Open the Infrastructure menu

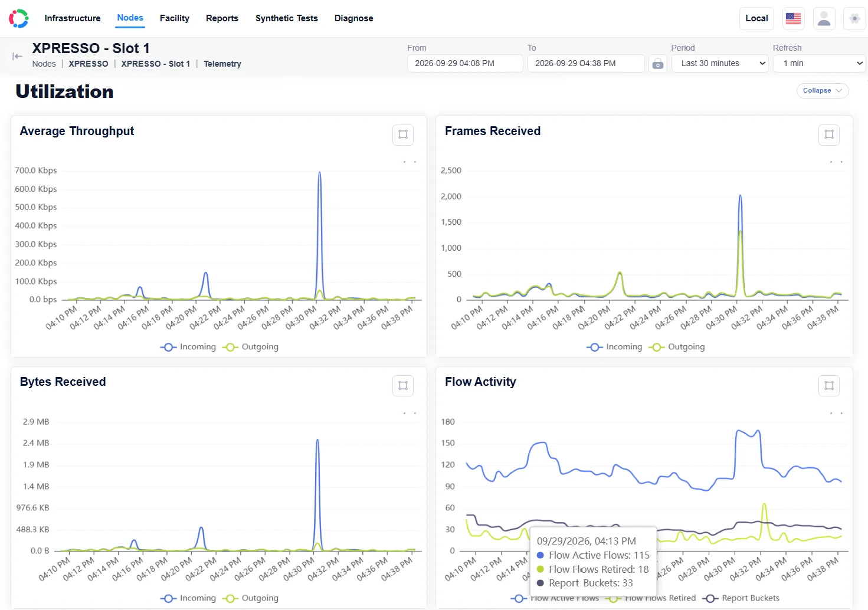point(73,18)
